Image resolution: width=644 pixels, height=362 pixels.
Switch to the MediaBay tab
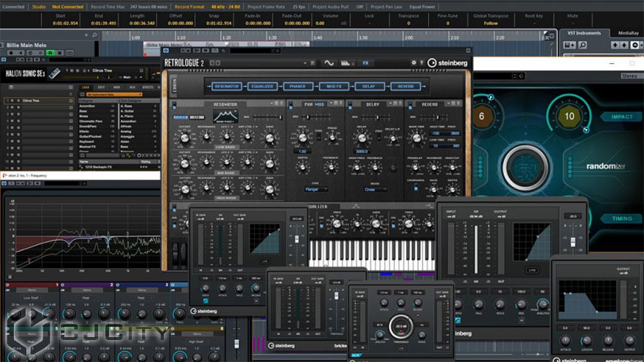point(628,33)
